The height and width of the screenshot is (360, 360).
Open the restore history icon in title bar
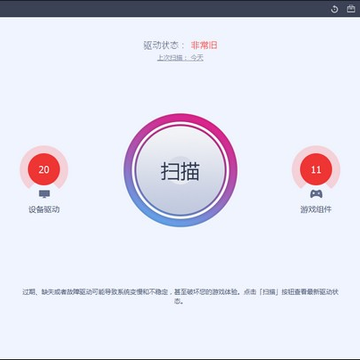tap(334, 9)
